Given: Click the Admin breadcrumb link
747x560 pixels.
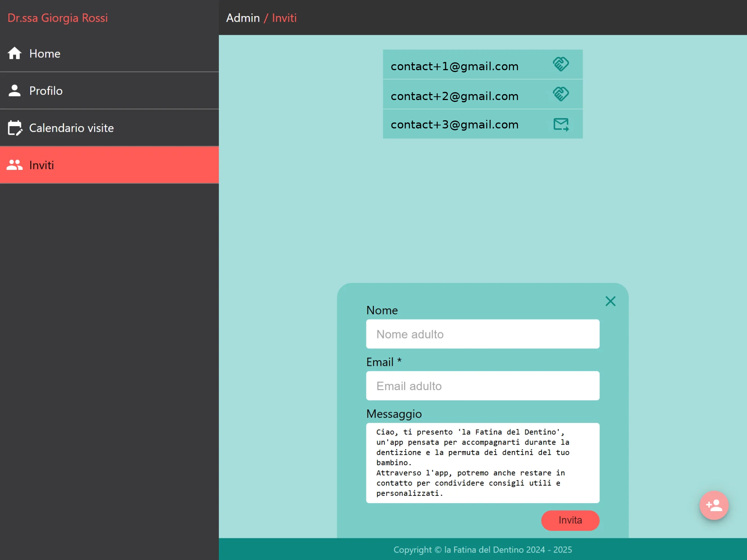Looking at the screenshot, I should [243, 18].
